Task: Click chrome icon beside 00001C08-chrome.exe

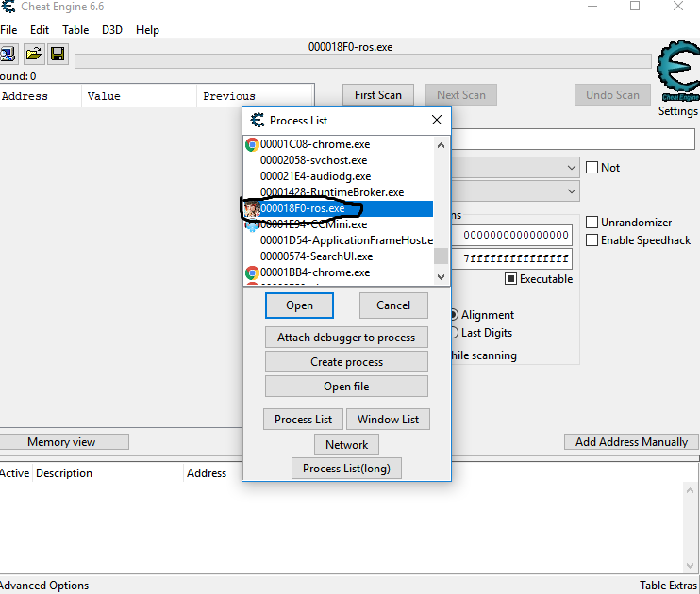Action: click(x=252, y=144)
